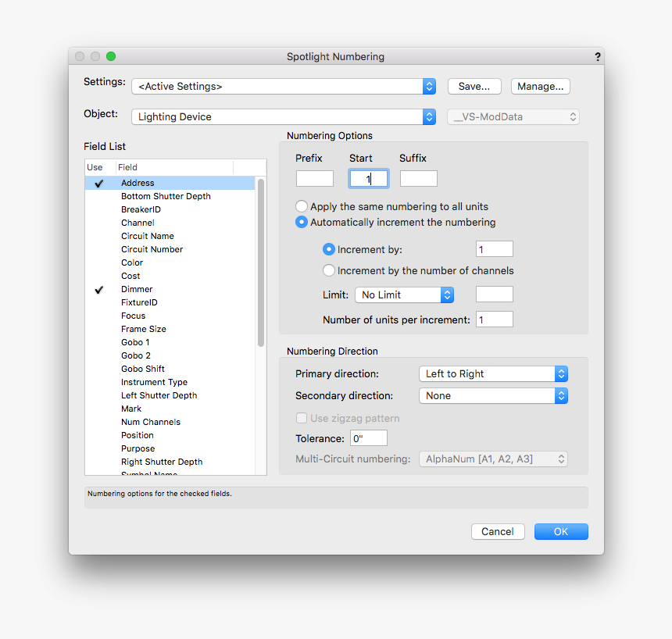Uncheck the Use checkbox for Address
This screenshot has width=672, height=639.
click(98, 182)
